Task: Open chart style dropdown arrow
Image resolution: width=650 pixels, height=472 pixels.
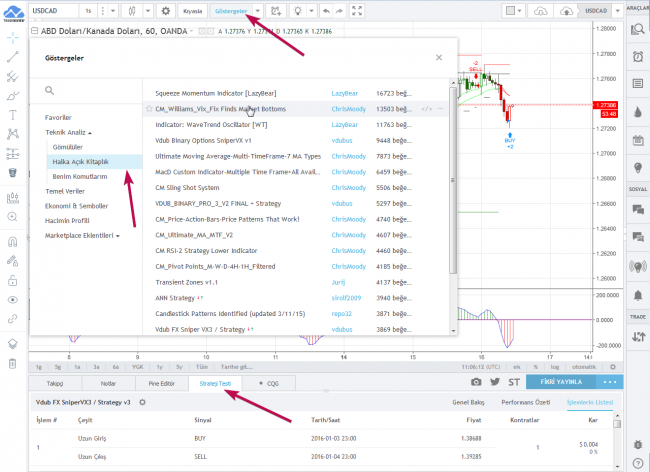Action: tap(148, 11)
